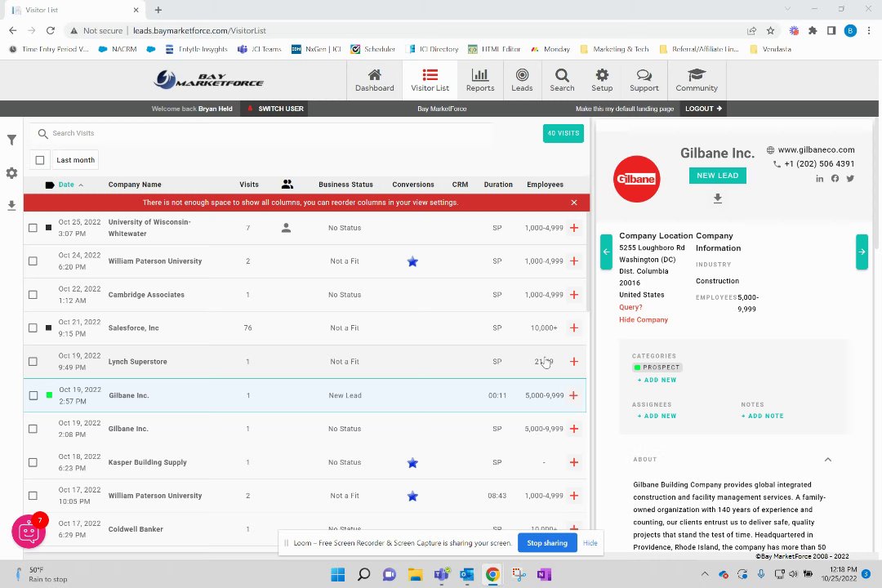Check the Oct 24 William Paterson University checkbox
882x588 pixels.
(33, 261)
